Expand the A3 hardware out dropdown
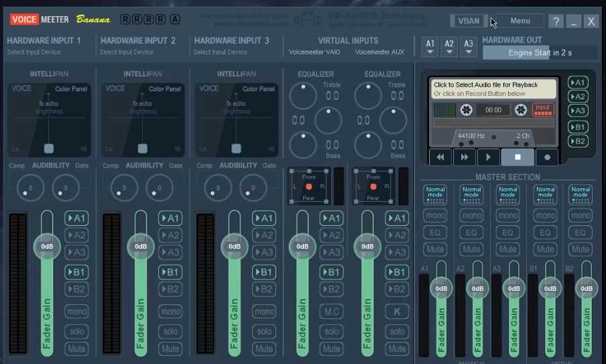 [469, 47]
